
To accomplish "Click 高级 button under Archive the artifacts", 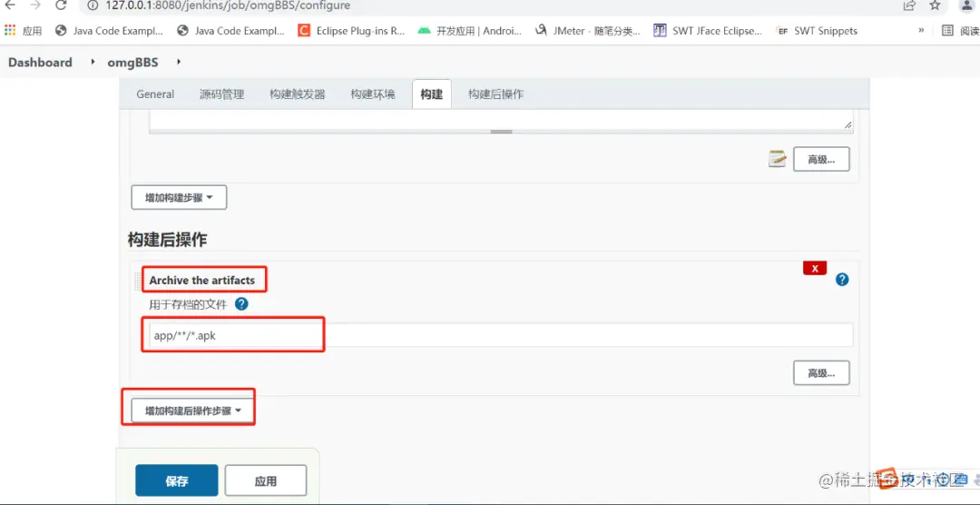I will 821,373.
